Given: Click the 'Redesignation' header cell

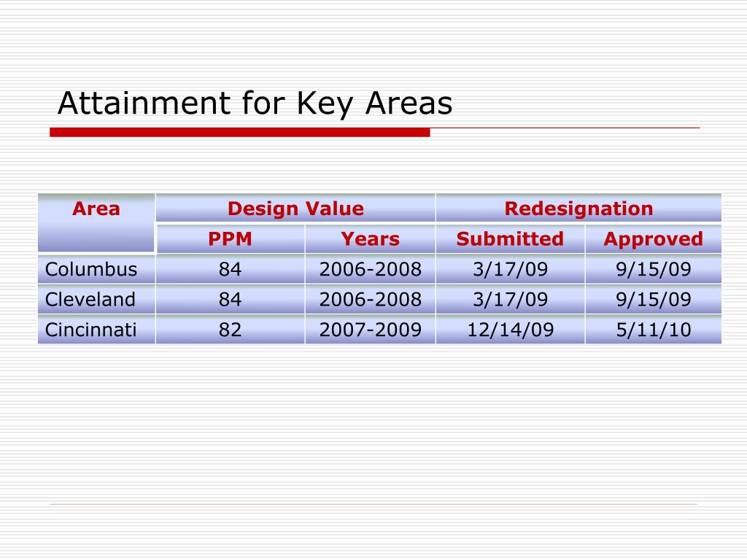Looking at the screenshot, I should point(578,208).
